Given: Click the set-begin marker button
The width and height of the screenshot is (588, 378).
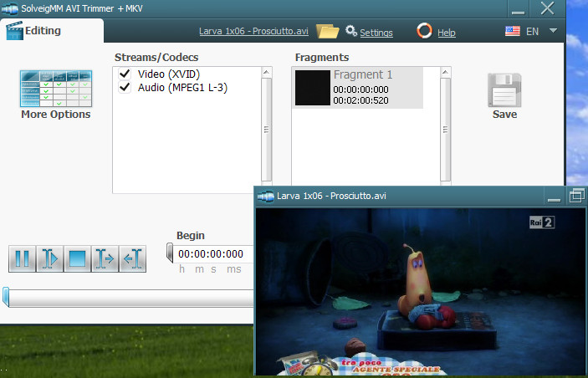Looking at the screenshot, I should pos(105,258).
